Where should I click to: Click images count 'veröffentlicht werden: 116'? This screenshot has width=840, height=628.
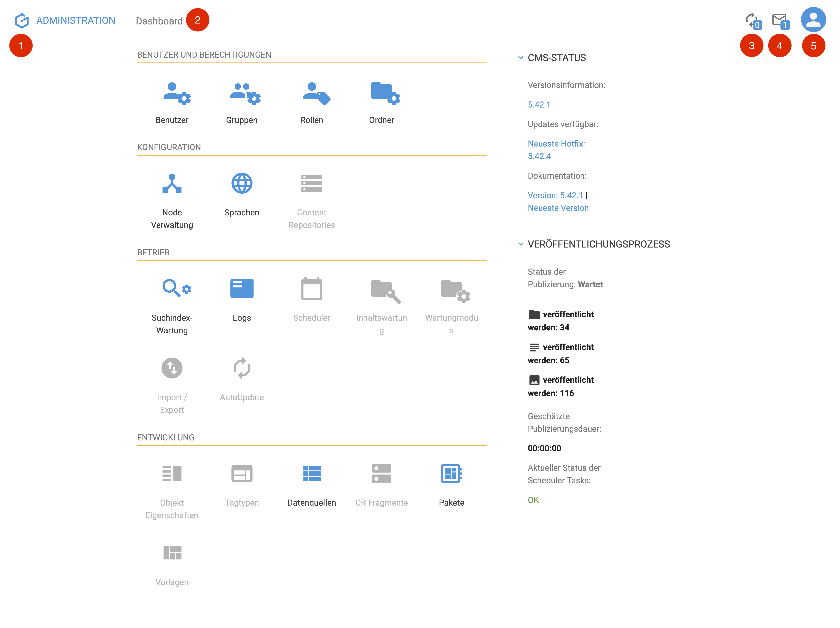[x=561, y=387]
